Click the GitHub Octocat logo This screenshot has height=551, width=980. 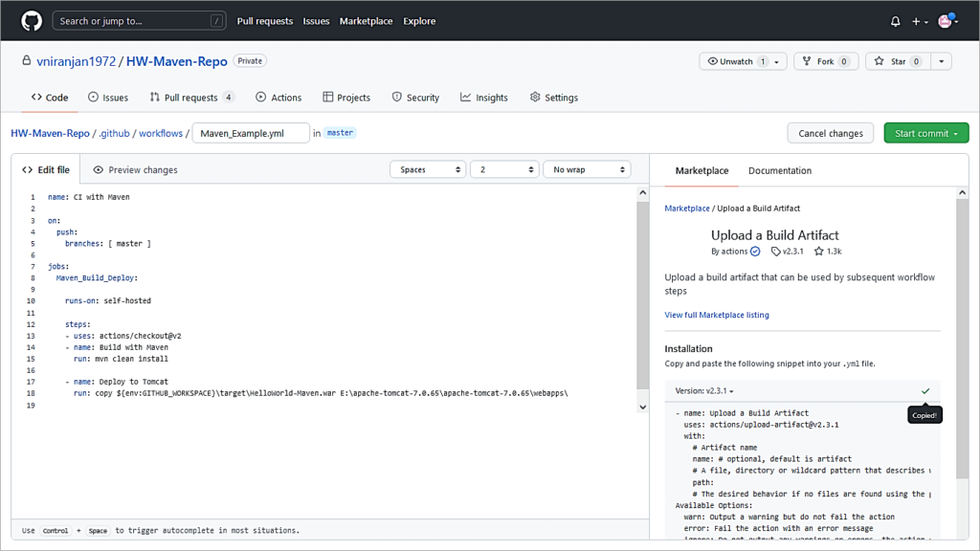32,21
